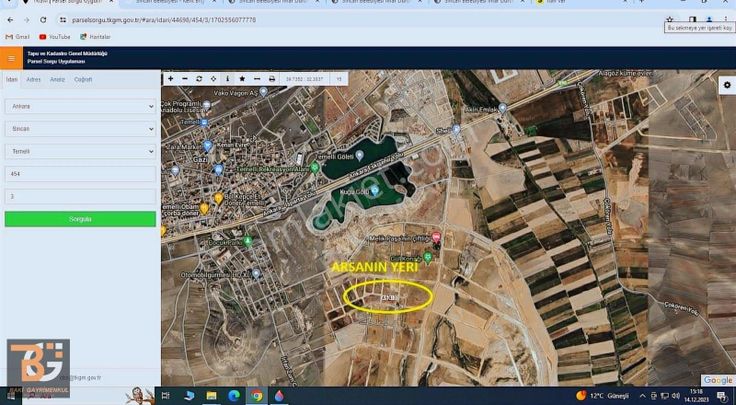The width and height of the screenshot is (736, 405).
Task: Open the il dropdown showing Ankara
Action: click(80, 107)
